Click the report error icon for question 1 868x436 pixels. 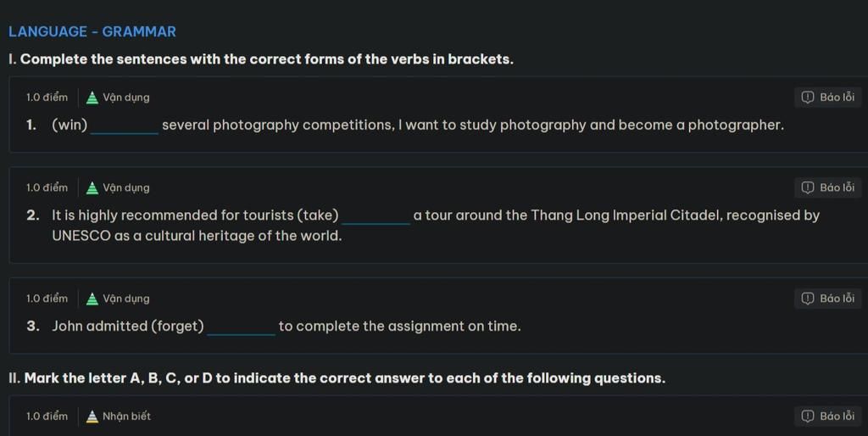tap(808, 98)
